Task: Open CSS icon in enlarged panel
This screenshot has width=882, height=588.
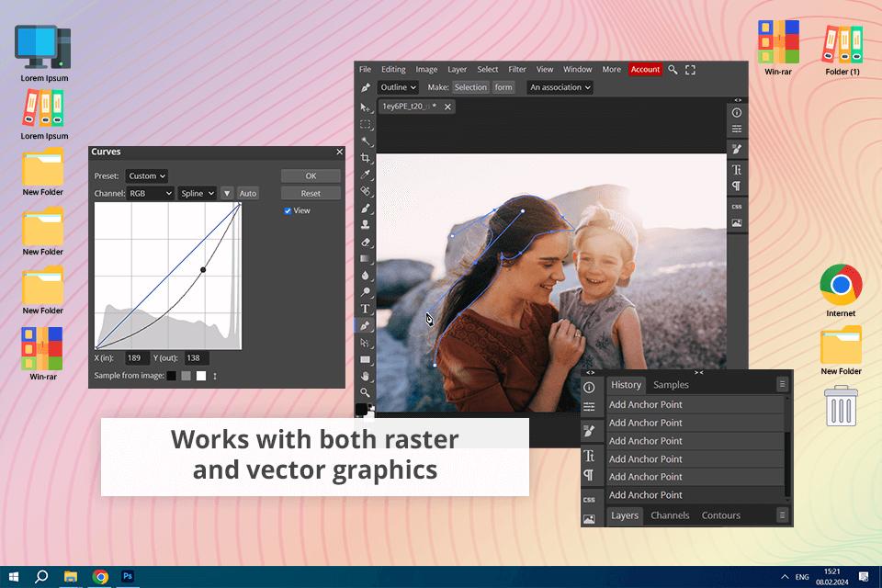Action: (589, 500)
